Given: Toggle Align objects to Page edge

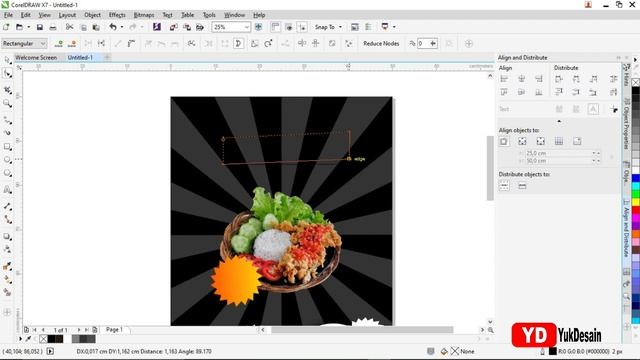Looking at the screenshot, I should tap(522, 141).
